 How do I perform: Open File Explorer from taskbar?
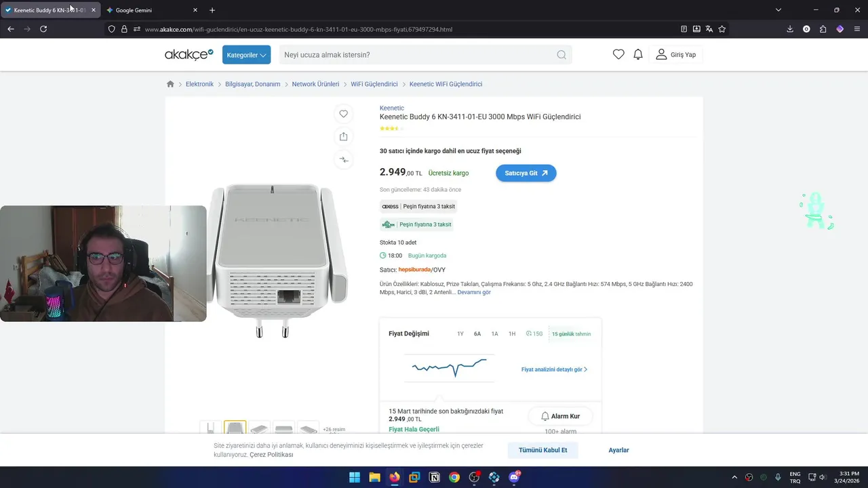pyautogui.click(x=374, y=477)
